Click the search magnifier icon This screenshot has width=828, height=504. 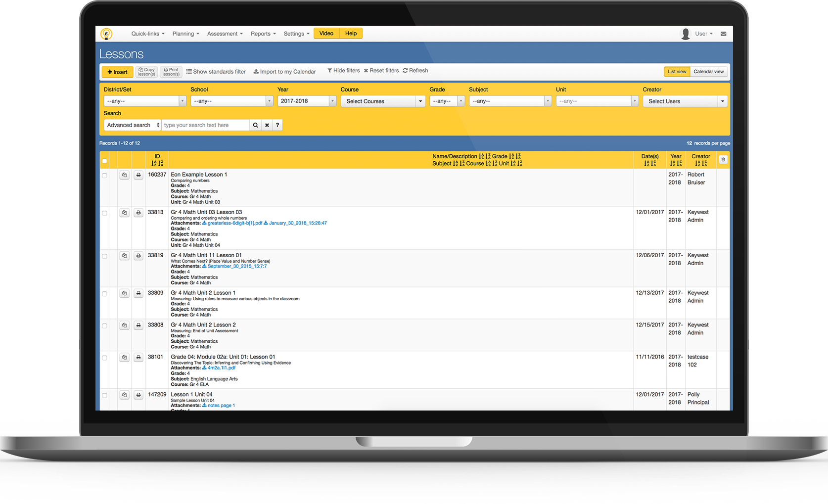255,125
